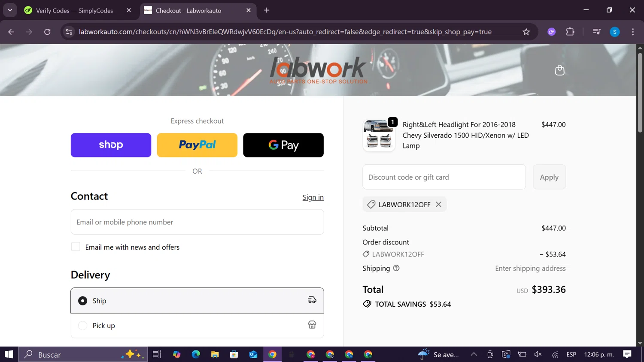
Task: Switch the ESP input language indicator
Action: 571,354
